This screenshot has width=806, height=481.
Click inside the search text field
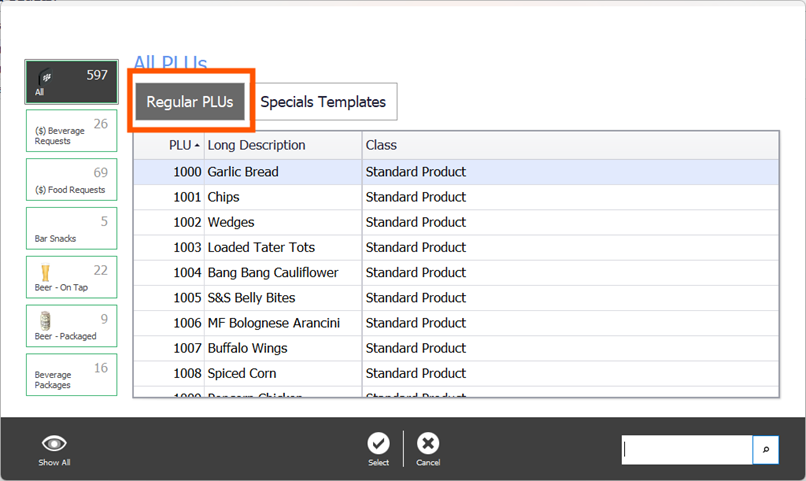(x=686, y=450)
